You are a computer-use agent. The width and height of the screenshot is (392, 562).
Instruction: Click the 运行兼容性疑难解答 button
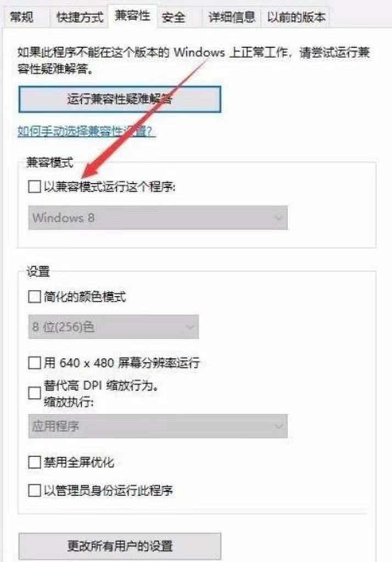120,99
